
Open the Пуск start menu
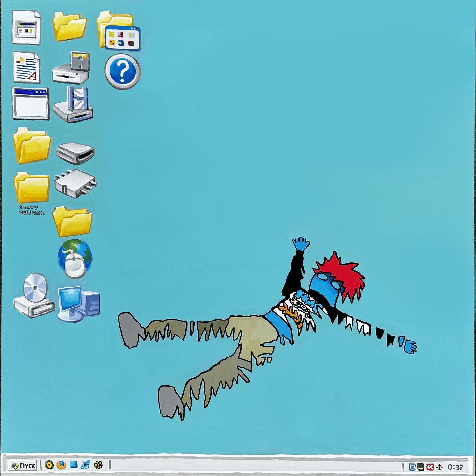23,465
